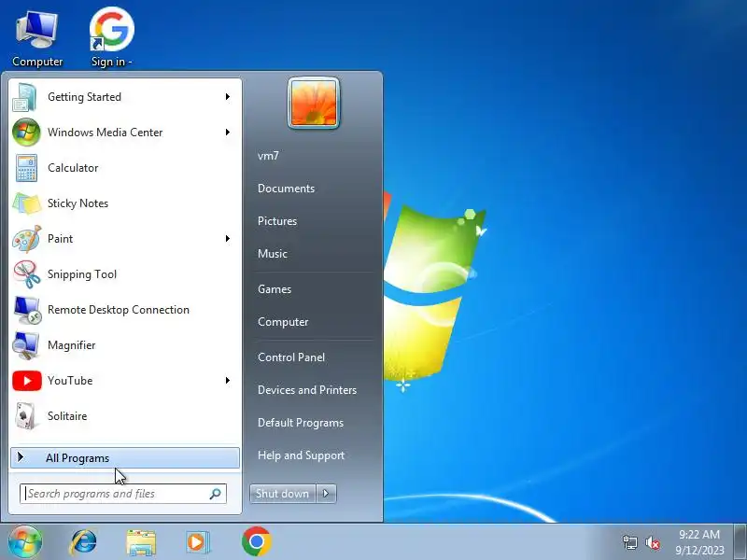Select the Solitaire text label

tap(67, 416)
